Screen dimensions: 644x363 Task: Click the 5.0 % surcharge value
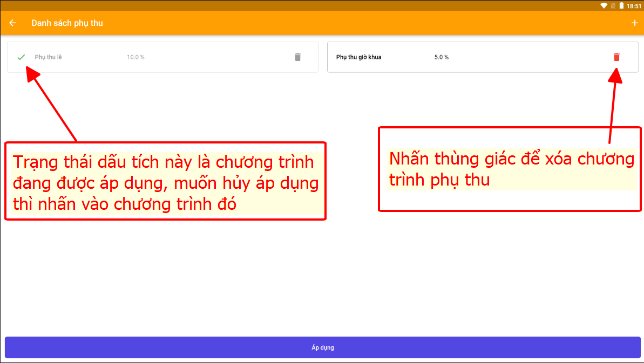click(x=441, y=57)
